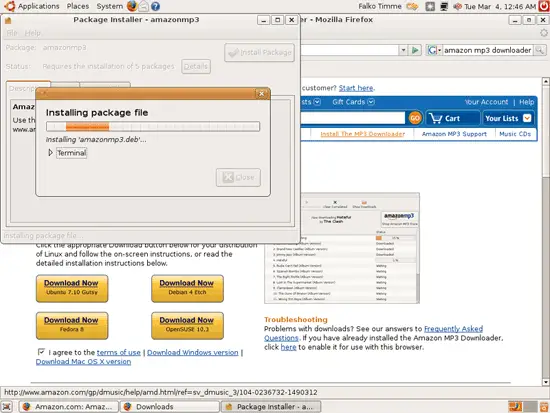This screenshot has height=413, width=550.
Task: Open the System menu
Action: point(109,6)
